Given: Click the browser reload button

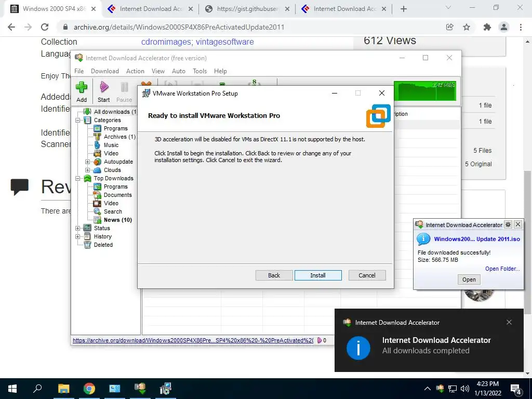Looking at the screenshot, I should pos(45,27).
